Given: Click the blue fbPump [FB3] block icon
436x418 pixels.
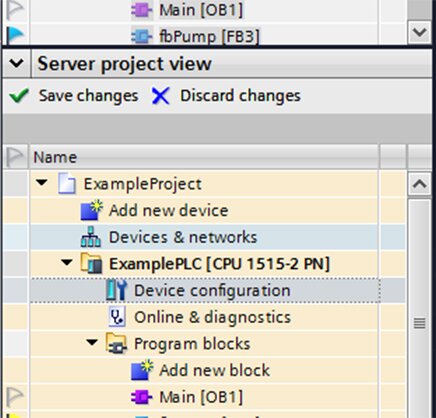Looking at the screenshot, I should tap(141, 36).
